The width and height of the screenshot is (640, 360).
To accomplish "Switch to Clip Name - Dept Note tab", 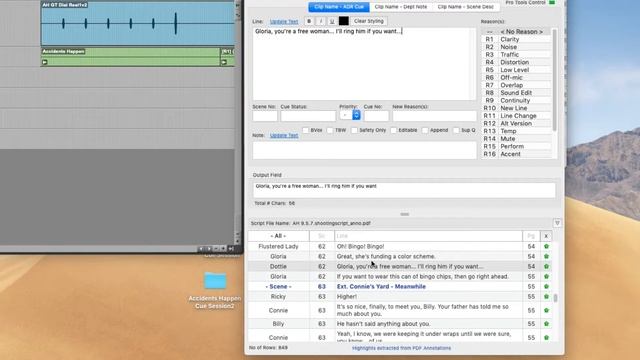I will pos(400,7).
